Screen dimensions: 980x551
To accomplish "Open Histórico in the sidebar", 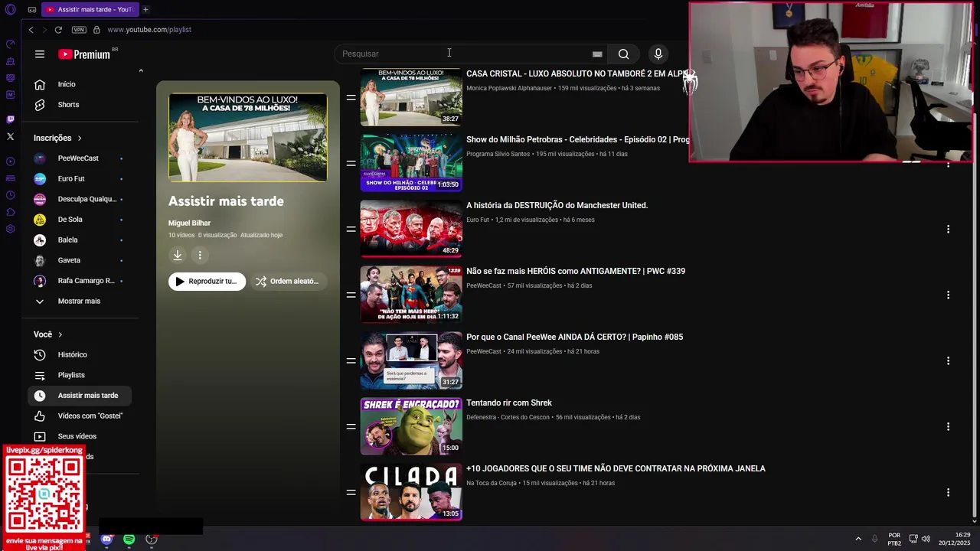I will [x=79, y=354].
